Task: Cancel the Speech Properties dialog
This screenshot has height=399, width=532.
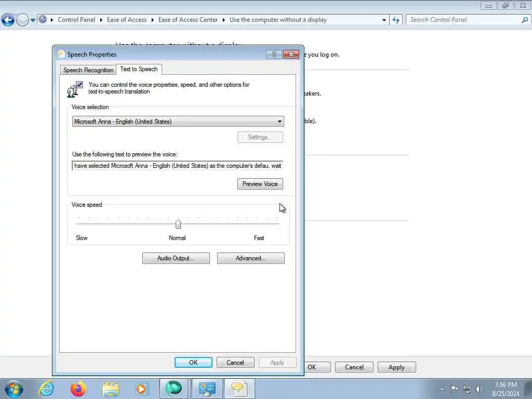Action: tap(235, 362)
